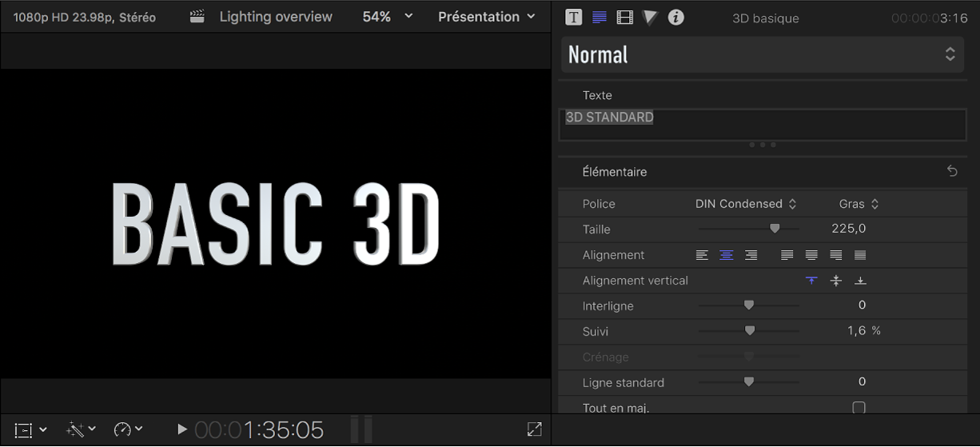The image size is (980, 447).
Task: Open the Présentation viewer menu
Action: (x=487, y=17)
